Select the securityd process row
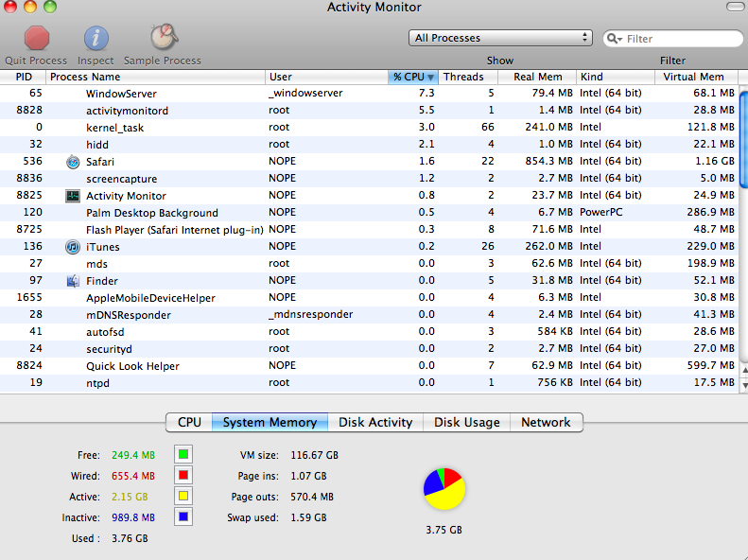This screenshot has height=560, width=748. pyautogui.click(x=370, y=349)
